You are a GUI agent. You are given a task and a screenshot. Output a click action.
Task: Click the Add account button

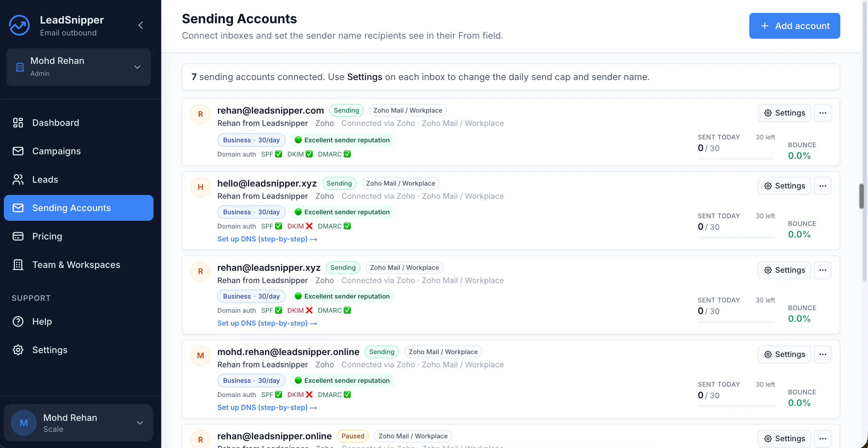coord(794,25)
